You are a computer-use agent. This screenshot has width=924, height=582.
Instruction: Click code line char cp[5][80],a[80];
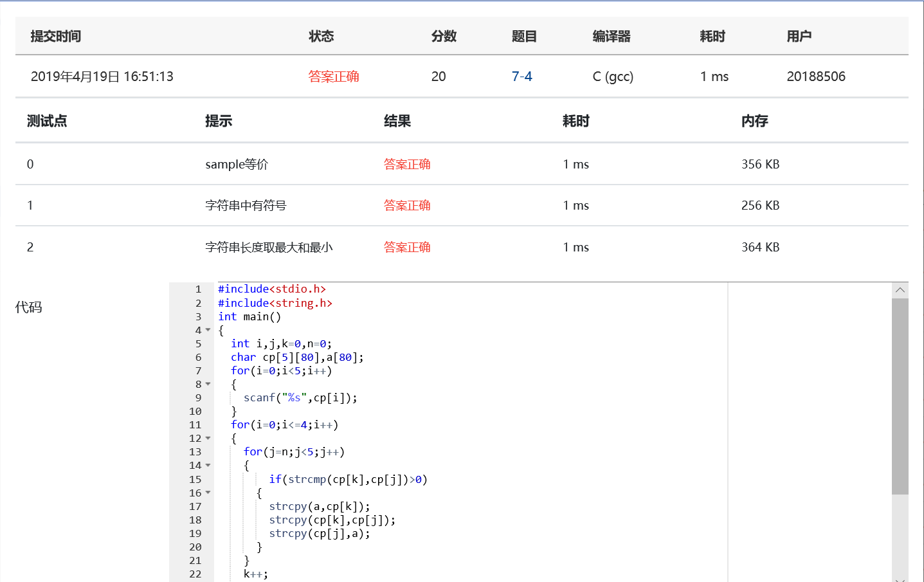(x=297, y=357)
